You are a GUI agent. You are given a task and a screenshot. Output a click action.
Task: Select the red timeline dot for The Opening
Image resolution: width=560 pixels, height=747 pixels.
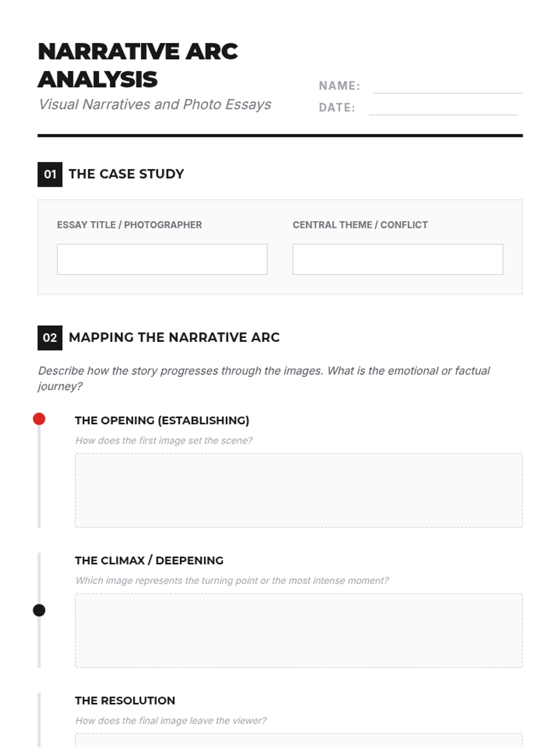point(39,419)
